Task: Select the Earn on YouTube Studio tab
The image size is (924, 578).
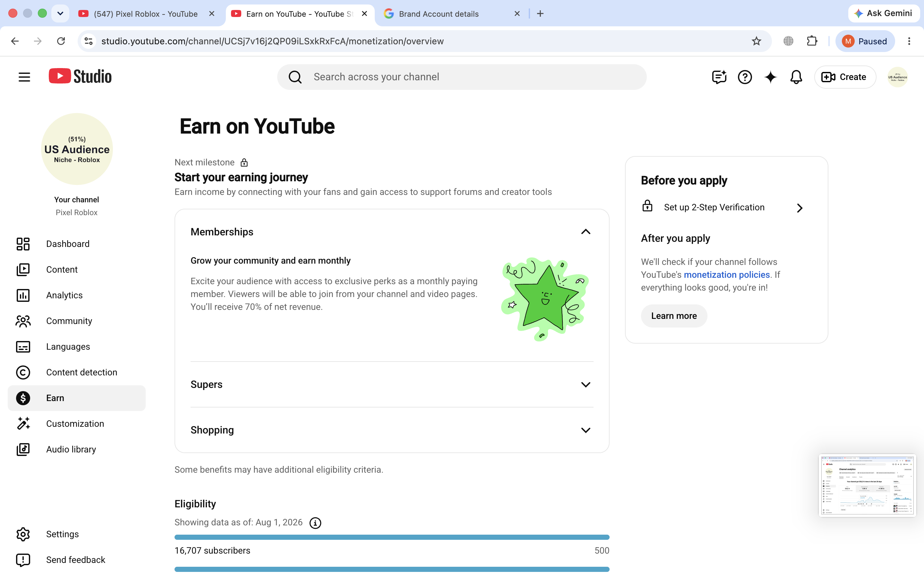Action: 300,14
